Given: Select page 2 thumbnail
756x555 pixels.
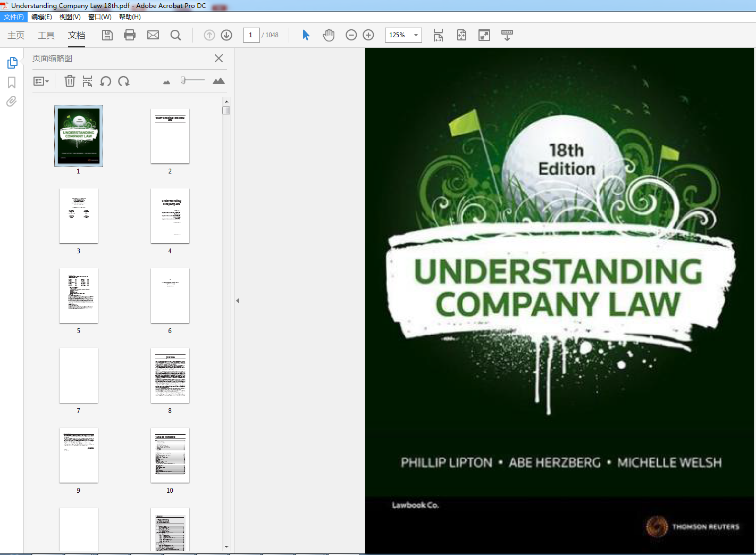Looking at the screenshot, I should click(x=170, y=136).
